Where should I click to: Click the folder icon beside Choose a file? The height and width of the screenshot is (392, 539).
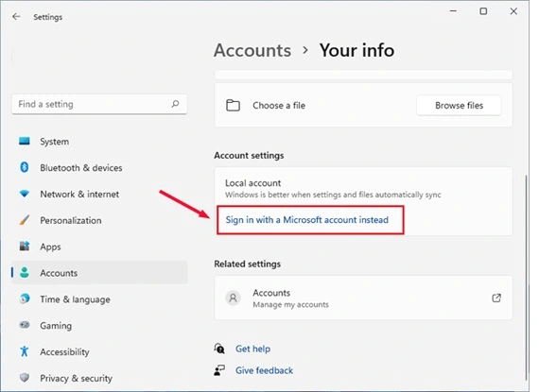pyautogui.click(x=233, y=105)
